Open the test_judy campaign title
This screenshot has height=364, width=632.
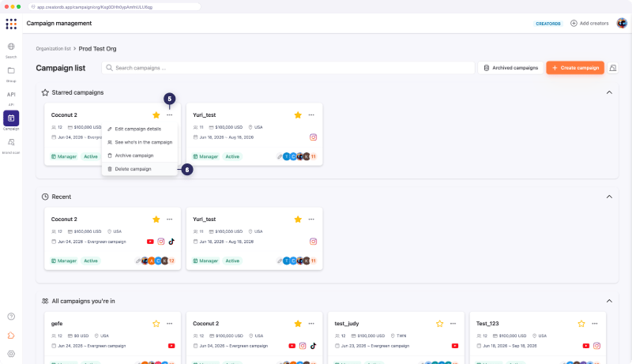coord(347,324)
